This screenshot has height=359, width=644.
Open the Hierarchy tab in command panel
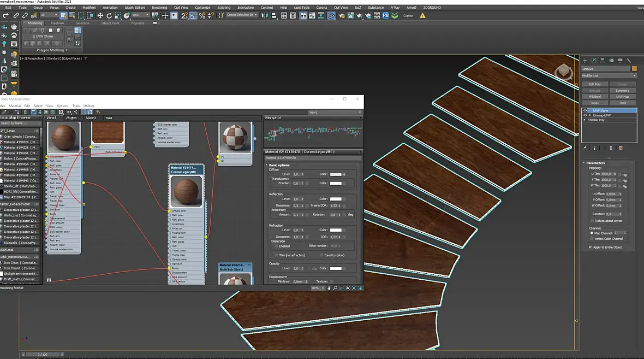[603, 60]
